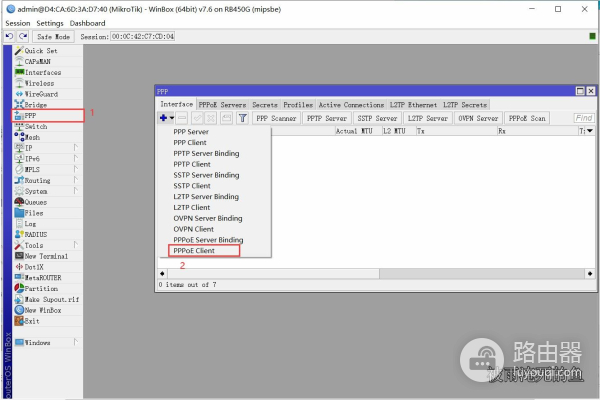Switch to the Secrets tab
The height and width of the screenshot is (400, 600).
265,104
